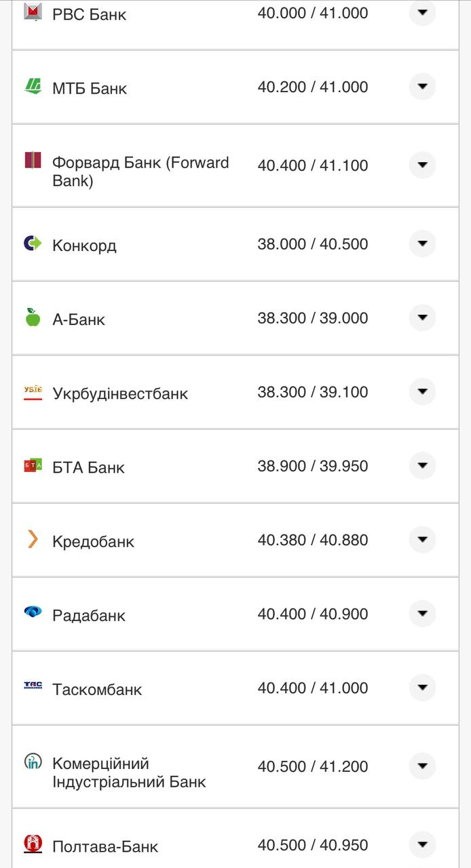Click the БТА Банк logo icon
The height and width of the screenshot is (868, 471).
click(x=33, y=465)
